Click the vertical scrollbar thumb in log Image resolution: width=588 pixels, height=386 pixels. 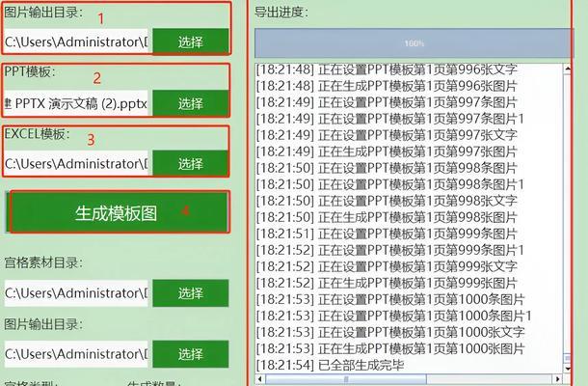568,357
